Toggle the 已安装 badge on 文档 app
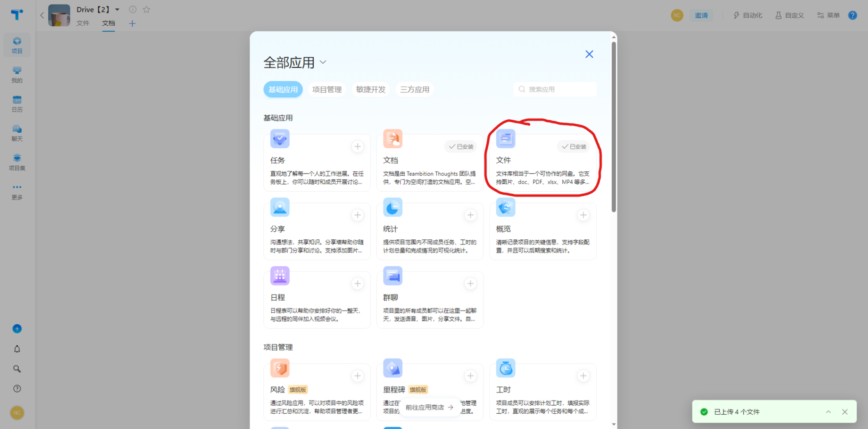Screen dimensions: 868x429 460,147
